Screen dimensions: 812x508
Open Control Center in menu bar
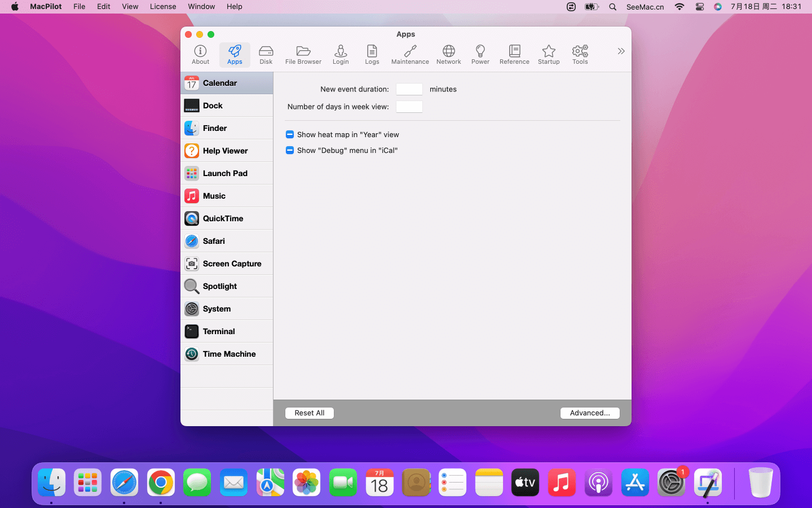(700, 7)
